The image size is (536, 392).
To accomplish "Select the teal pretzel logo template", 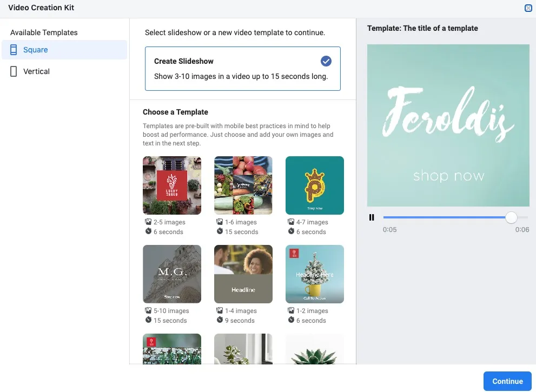I will [315, 185].
